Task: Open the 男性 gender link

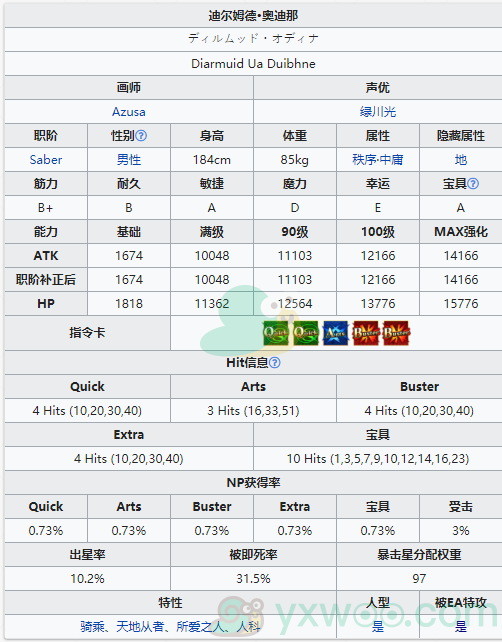Action: coord(129,160)
